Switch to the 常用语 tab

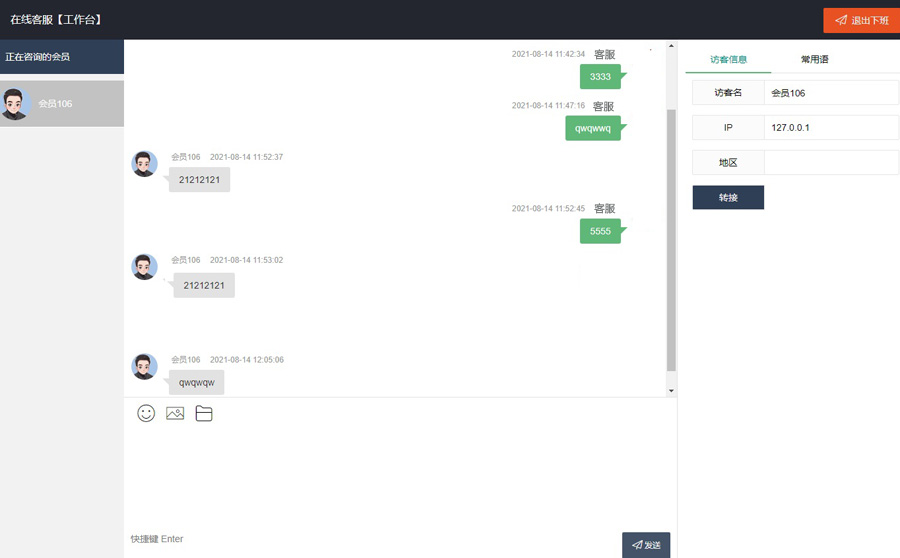point(814,60)
